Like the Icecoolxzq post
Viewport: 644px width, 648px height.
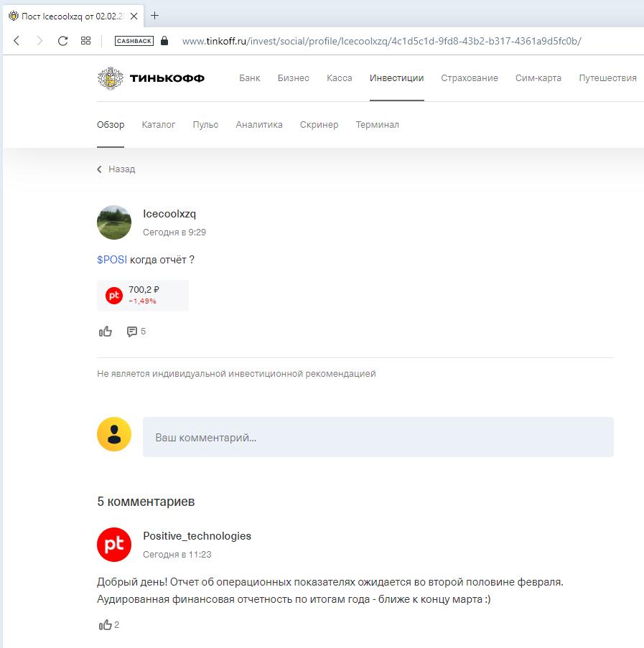106,332
